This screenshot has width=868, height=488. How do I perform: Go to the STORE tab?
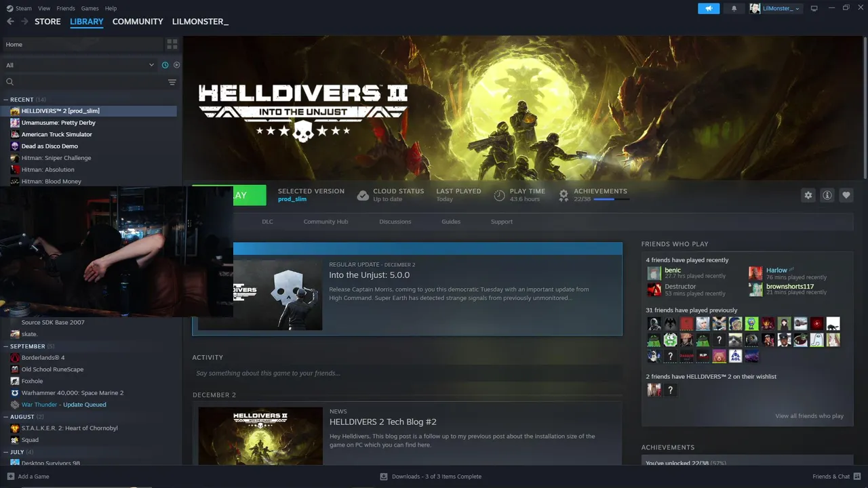tap(47, 22)
